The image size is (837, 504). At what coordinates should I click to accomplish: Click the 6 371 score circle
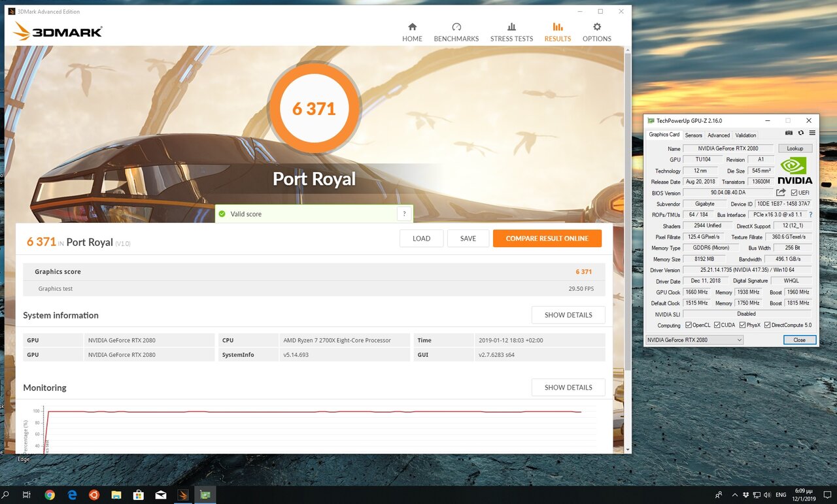tap(314, 109)
